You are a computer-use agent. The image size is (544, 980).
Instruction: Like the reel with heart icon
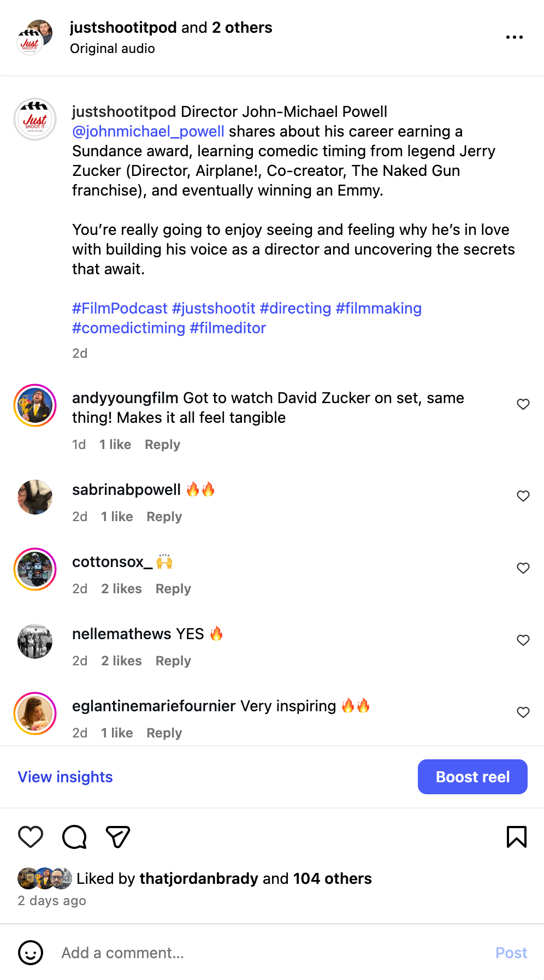[x=31, y=837]
